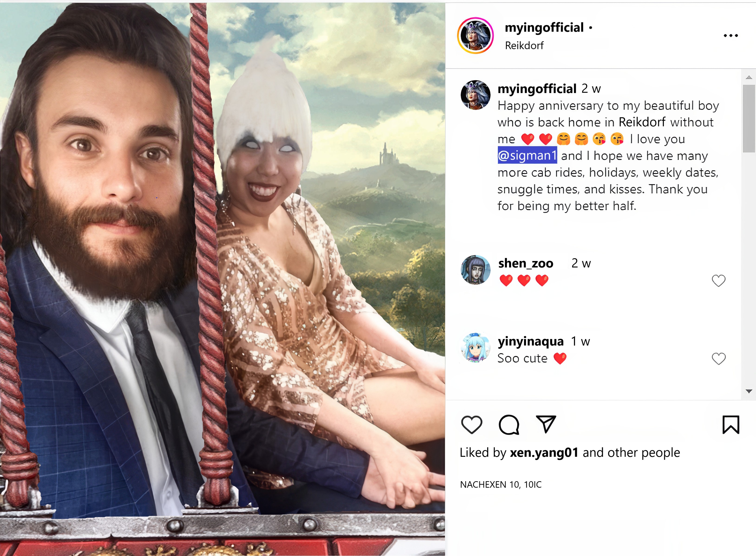
Task: Open shen_zoo's profile avatar
Action: point(475,270)
